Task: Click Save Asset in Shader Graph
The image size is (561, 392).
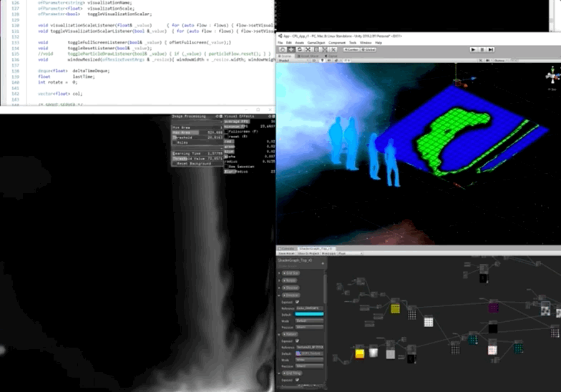Action: [x=286, y=253]
